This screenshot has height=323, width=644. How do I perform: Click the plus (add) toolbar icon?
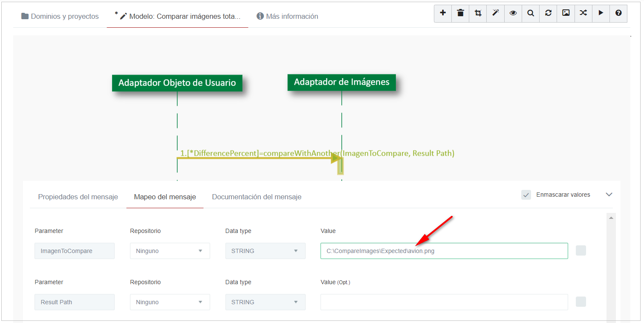(x=443, y=13)
